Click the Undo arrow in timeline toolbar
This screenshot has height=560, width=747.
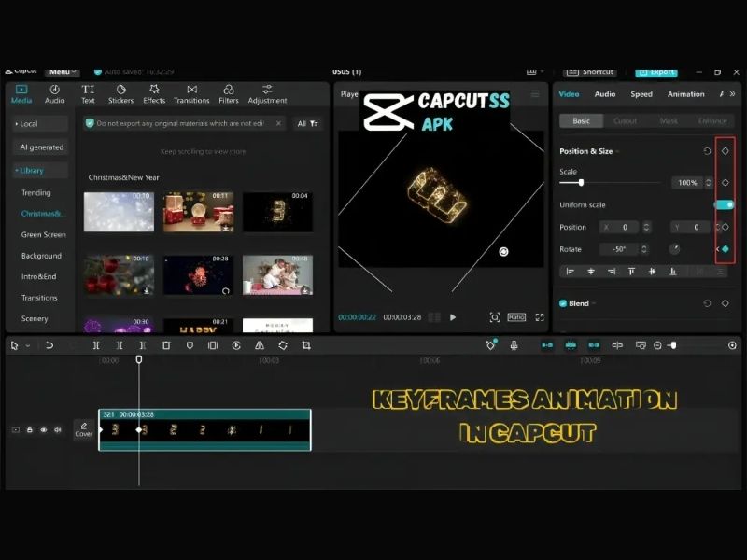tap(49, 345)
